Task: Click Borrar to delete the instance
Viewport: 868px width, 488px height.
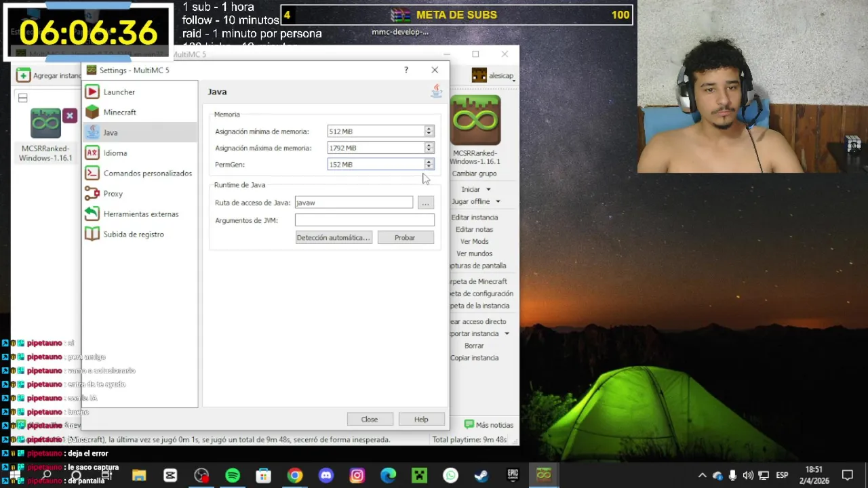Action: point(474,346)
